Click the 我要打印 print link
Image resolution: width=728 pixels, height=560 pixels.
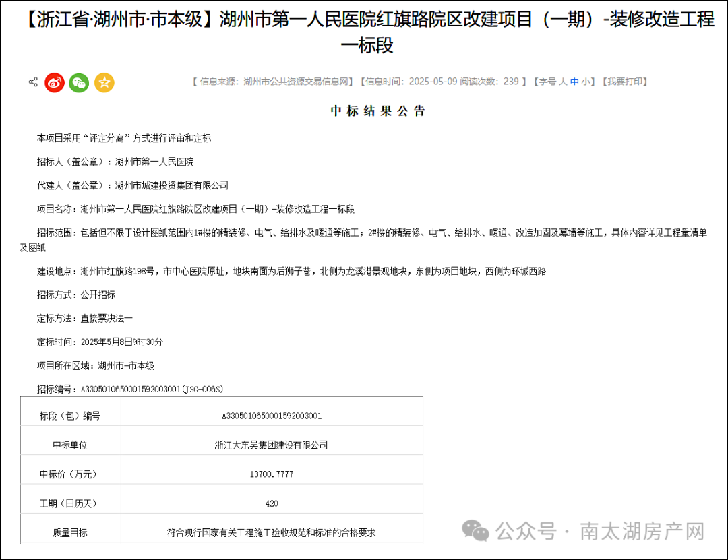point(624,82)
